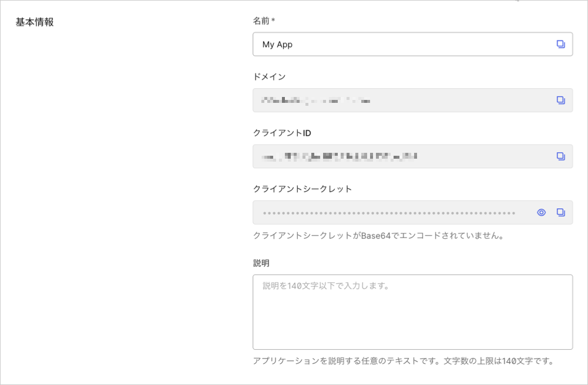The width and height of the screenshot is (588, 385).
Task: Reveal the hidden client secret with the eye icon
Action: 542,212
